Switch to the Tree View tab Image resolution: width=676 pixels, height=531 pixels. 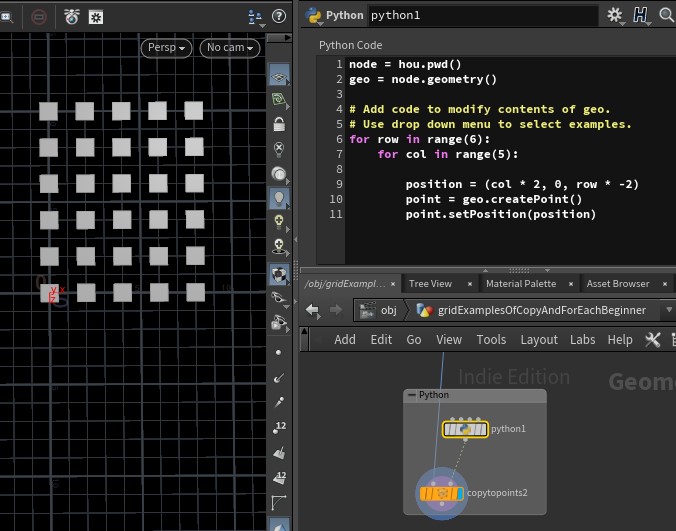coord(430,284)
